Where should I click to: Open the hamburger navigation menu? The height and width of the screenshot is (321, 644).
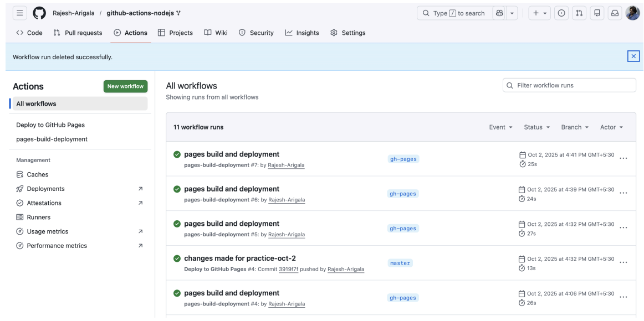20,13
